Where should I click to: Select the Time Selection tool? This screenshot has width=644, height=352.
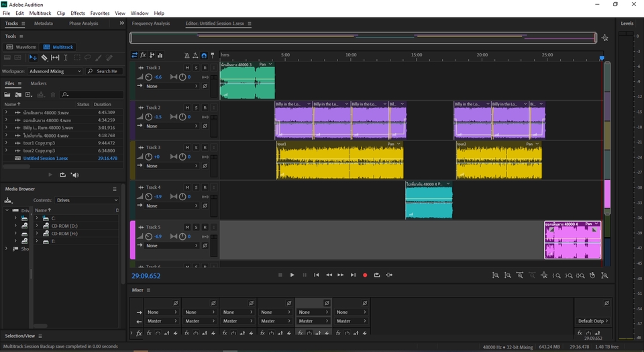point(66,58)
